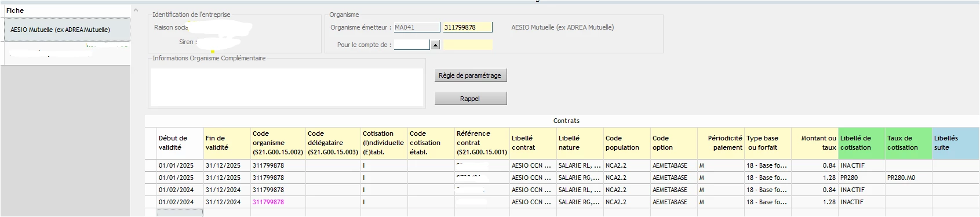
Task: Collapse the panel using the top chevron
Action: click(136, 10)
